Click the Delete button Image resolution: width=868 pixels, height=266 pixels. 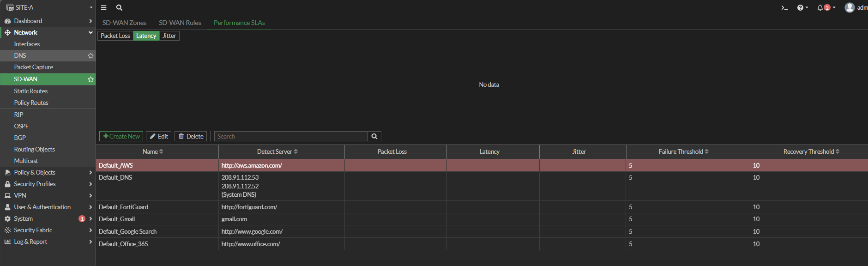point(191,136)
